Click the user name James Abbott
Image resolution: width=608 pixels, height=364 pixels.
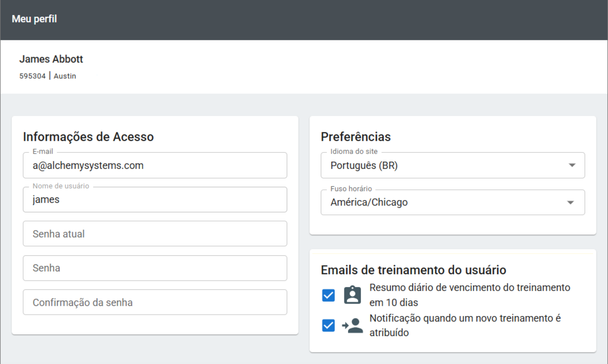51,59
